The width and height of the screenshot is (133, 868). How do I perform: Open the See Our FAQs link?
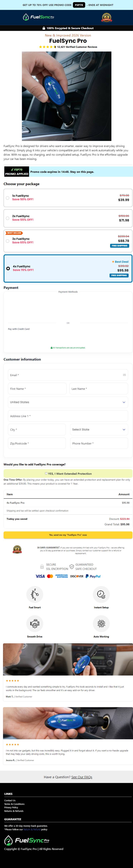pyautogui.click(x=82, y=777)
